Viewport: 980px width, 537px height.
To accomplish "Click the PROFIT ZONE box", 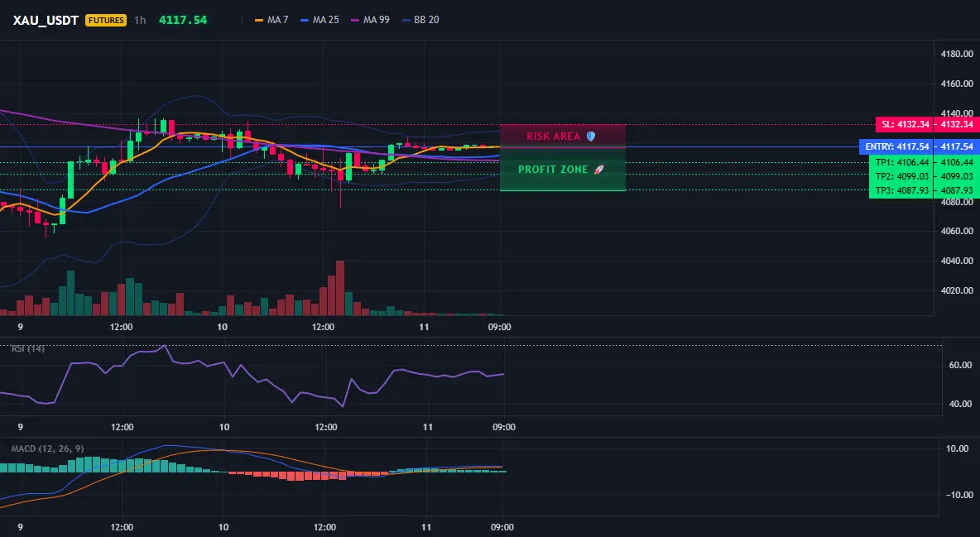I will click(x=563, y=170).
